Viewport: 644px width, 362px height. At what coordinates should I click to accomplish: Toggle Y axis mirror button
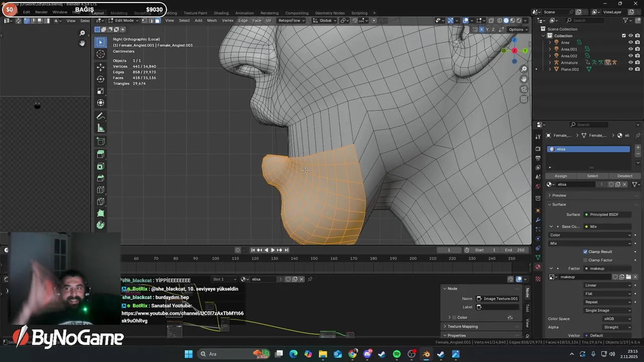[x=487, y=29]
